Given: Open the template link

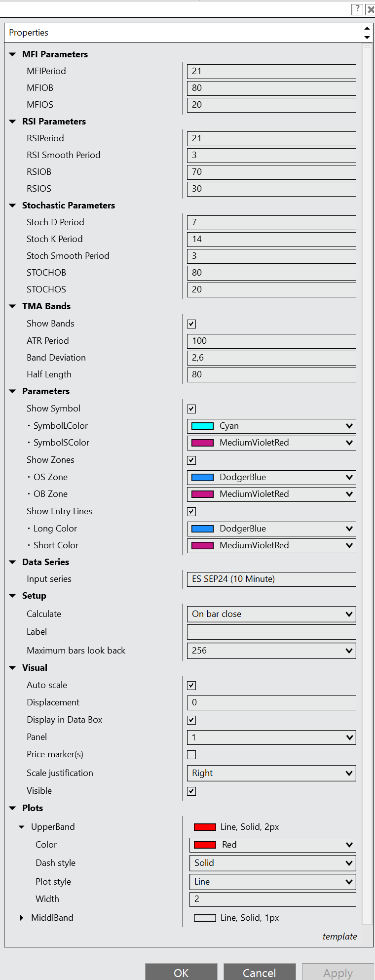Looking at the screenshot, I should pyautogui.click(x=339, y=937).
